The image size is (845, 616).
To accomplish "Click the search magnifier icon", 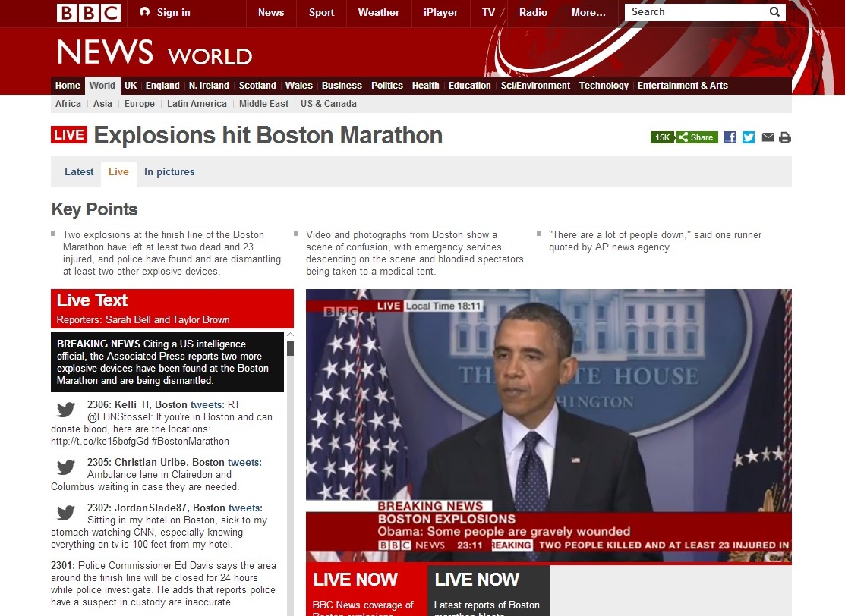I will pos(774,12).
